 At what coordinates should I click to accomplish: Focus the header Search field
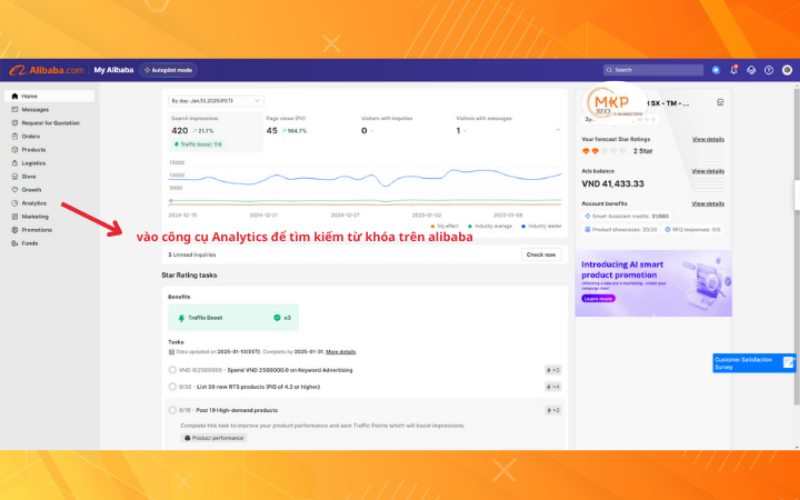pos(653,70)
